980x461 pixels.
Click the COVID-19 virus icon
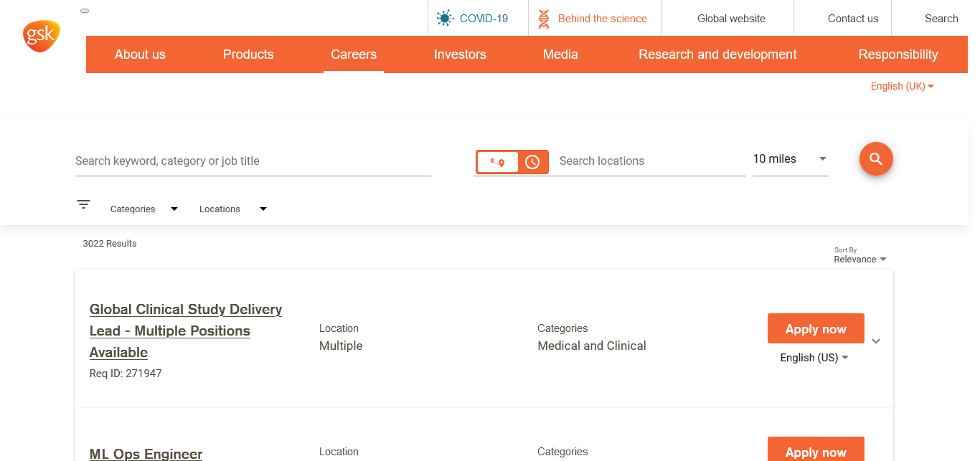446,19
